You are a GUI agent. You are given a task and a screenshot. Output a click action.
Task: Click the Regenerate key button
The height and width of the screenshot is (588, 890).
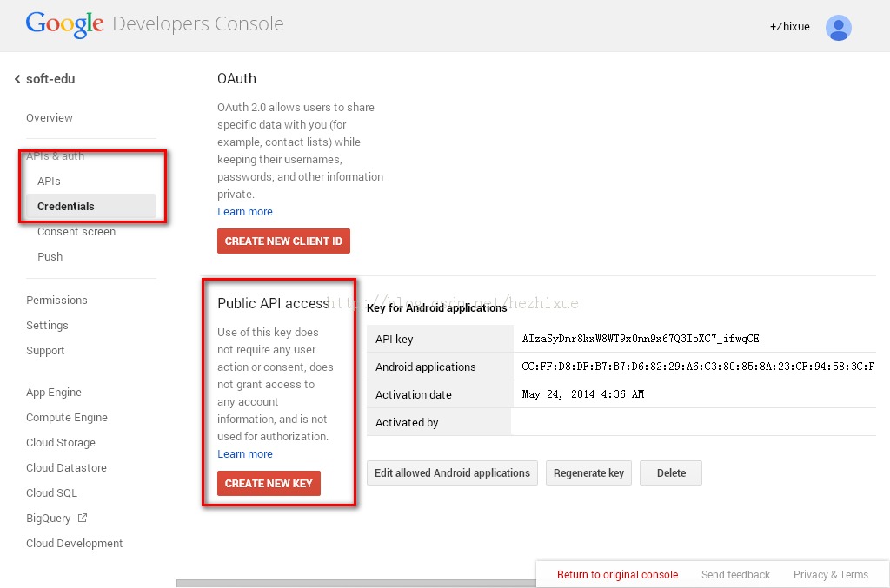pos(588,472)
